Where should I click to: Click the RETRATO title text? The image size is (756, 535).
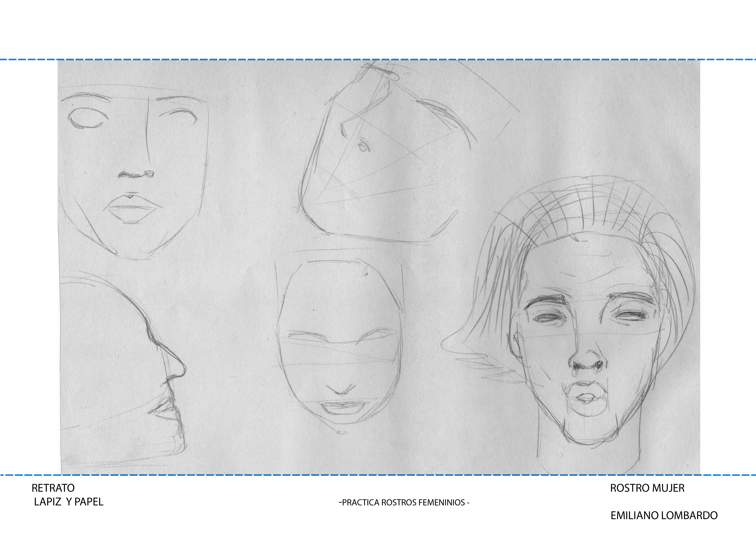point(53,488)
